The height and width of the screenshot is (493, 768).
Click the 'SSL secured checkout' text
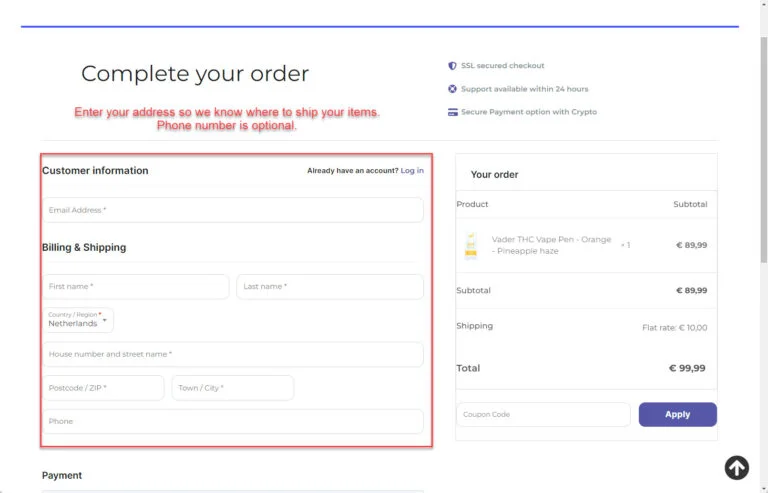click(x=503, y=66)
